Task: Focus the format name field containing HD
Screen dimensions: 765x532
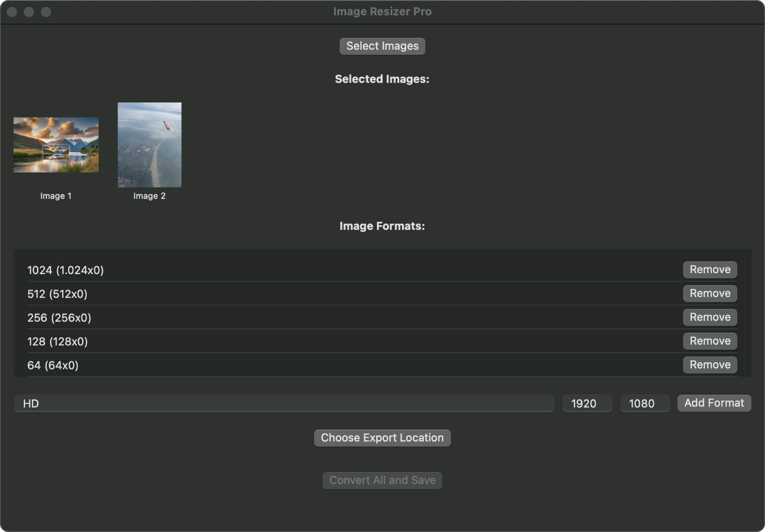Action: tap(284, 403)
